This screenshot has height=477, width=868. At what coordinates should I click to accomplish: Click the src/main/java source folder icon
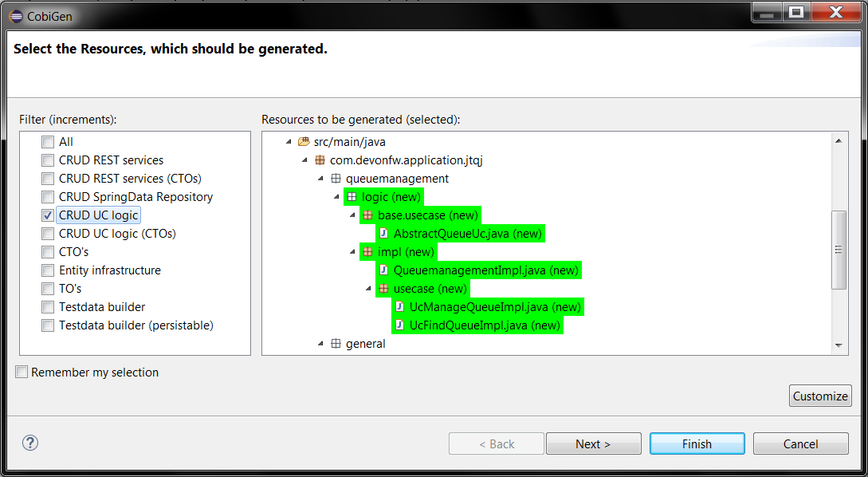coord(303,142)
